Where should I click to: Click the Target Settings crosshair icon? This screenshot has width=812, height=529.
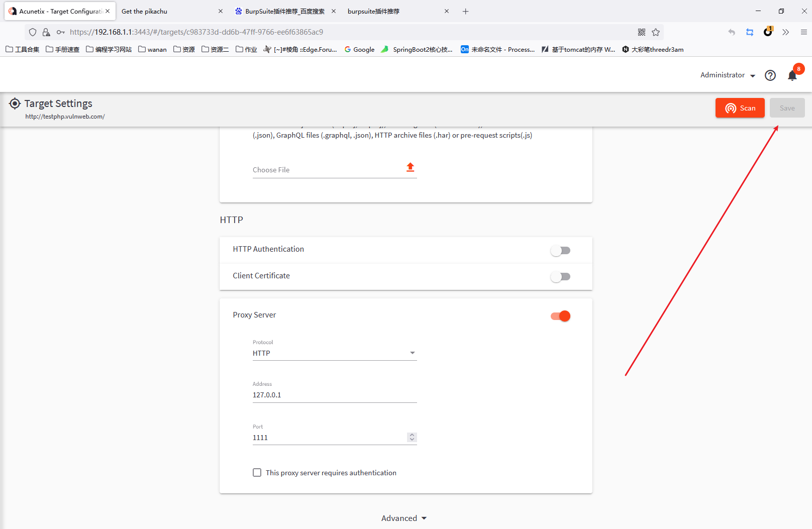tap(15, 103)
